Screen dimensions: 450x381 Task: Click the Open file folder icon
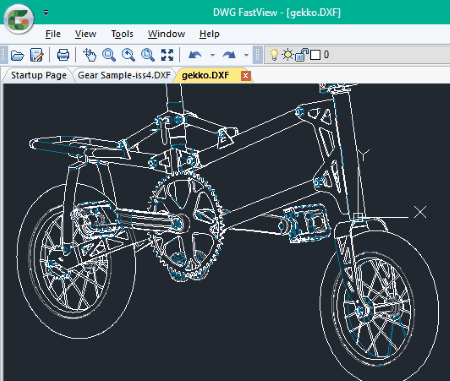tap(17, 55)
